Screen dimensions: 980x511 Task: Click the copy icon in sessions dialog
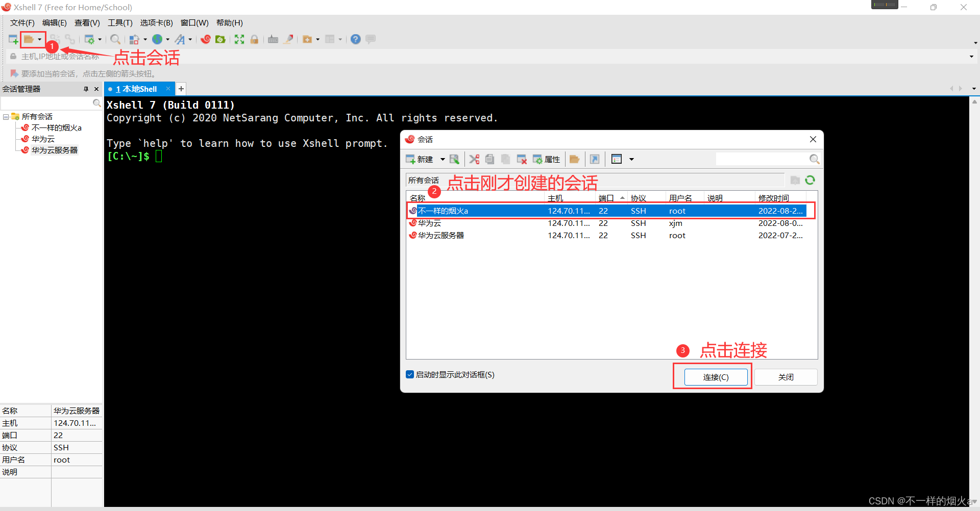[x=489, y=160]
